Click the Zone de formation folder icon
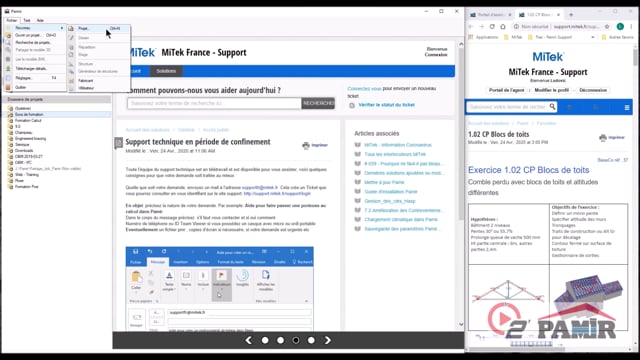The width and height of the screenshot is (640, 360). [x=11, y=115]
